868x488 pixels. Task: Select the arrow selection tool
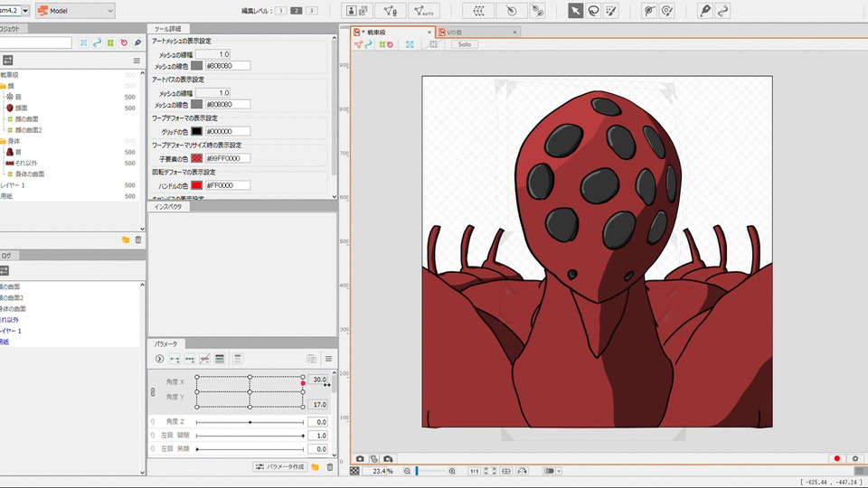[x=575, y=11]
